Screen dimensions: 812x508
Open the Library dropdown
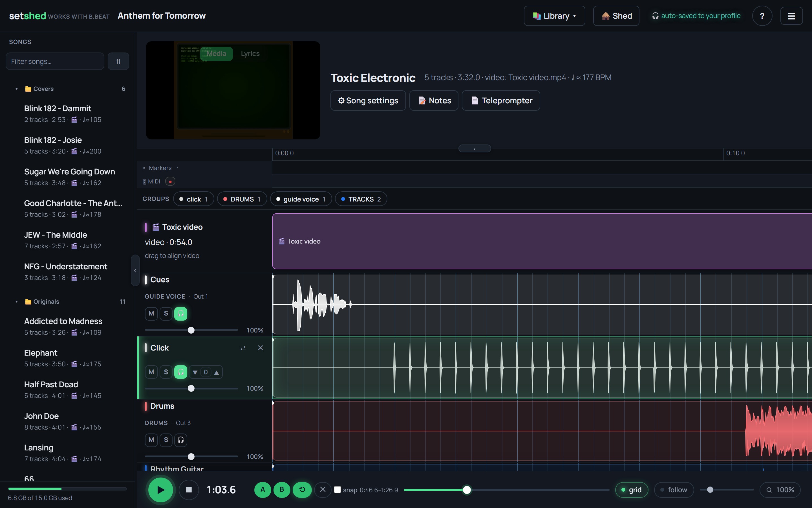coord(554,16)
